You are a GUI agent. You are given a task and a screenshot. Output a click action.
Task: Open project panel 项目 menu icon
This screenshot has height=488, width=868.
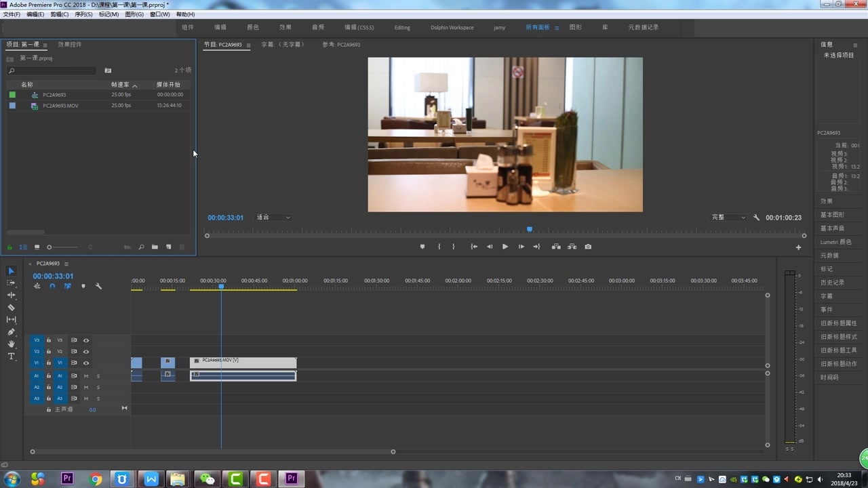point(45,45)
